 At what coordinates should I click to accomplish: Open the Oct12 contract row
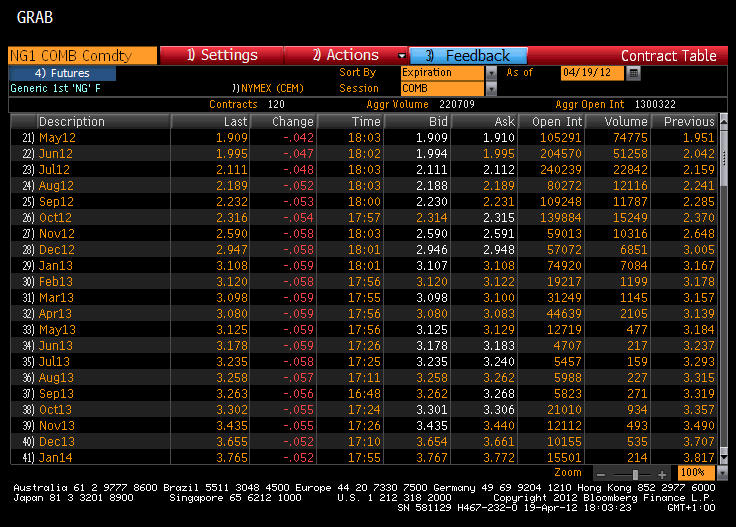[364, 217]
